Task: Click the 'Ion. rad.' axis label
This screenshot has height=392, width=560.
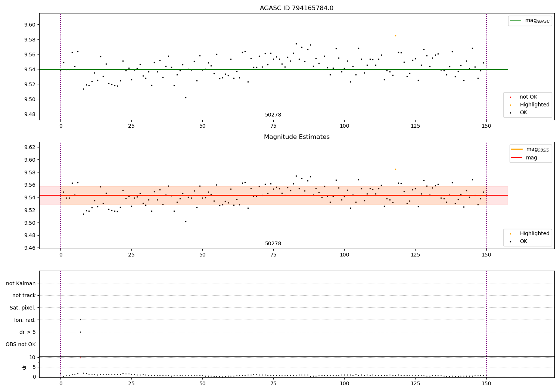Action: [25, 320]
